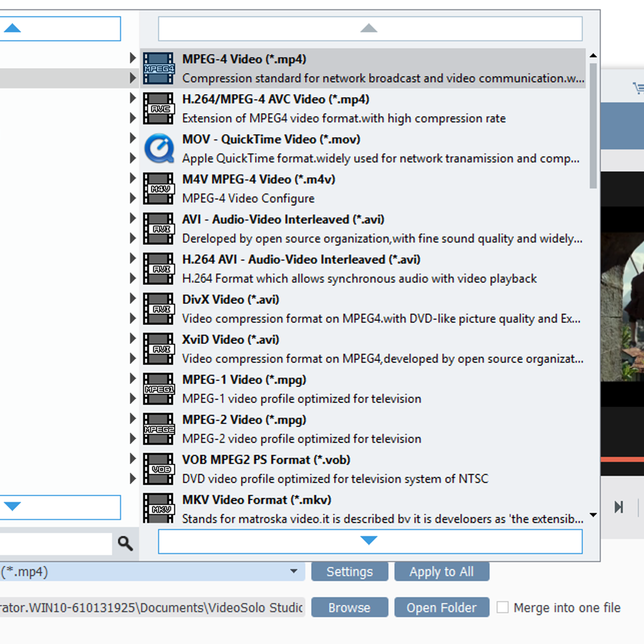Select MPEG-4 Video (*.mp4) format

363,68
